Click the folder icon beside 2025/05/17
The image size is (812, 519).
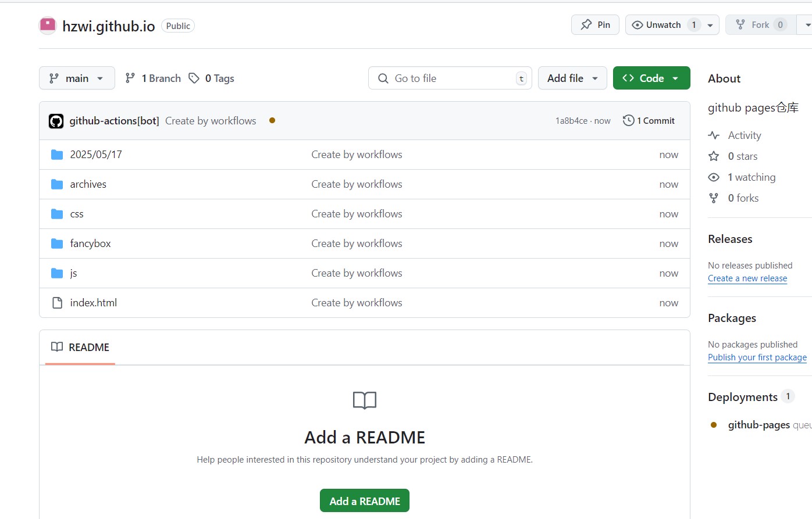tap(57, 155)
